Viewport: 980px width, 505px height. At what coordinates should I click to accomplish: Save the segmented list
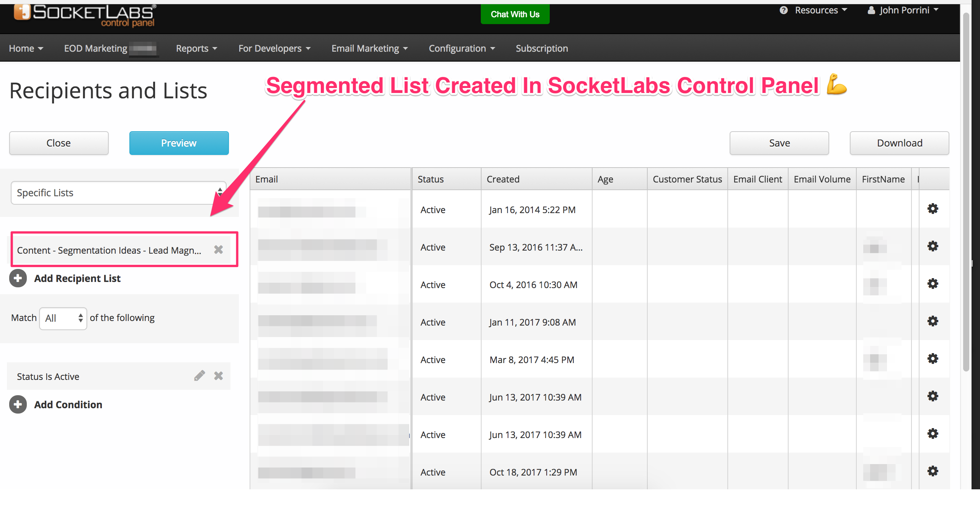click(779, 143)
